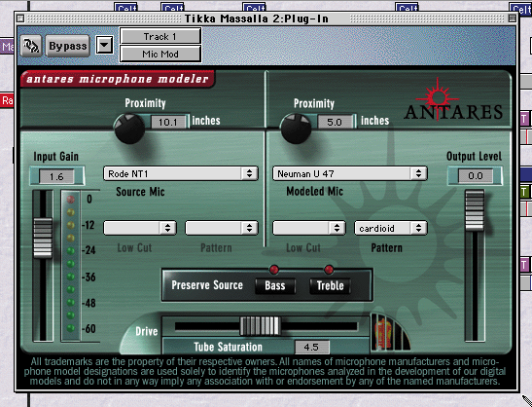Click the Track 1 selector button
The width and height of the screenshot is (532, 407).
[160, 36]
